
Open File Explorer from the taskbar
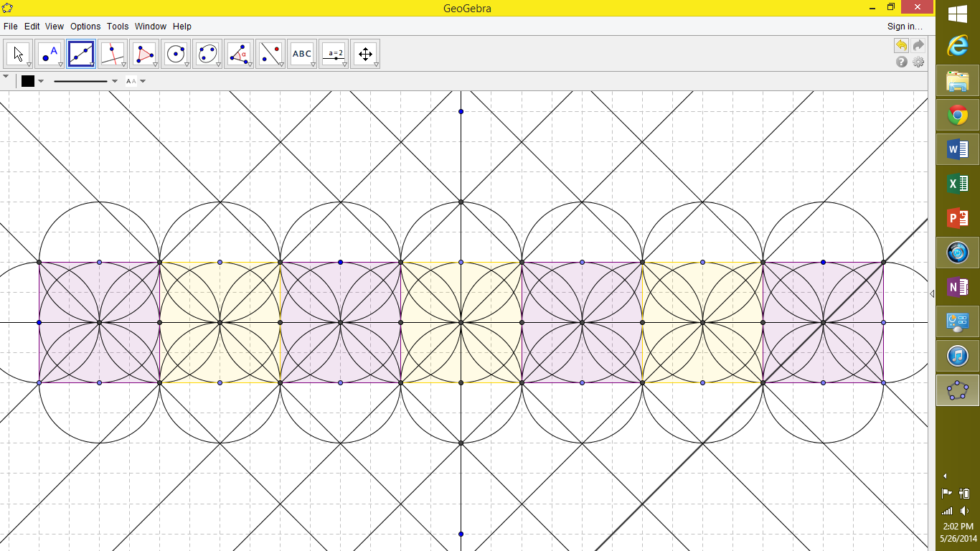[958, 80]
